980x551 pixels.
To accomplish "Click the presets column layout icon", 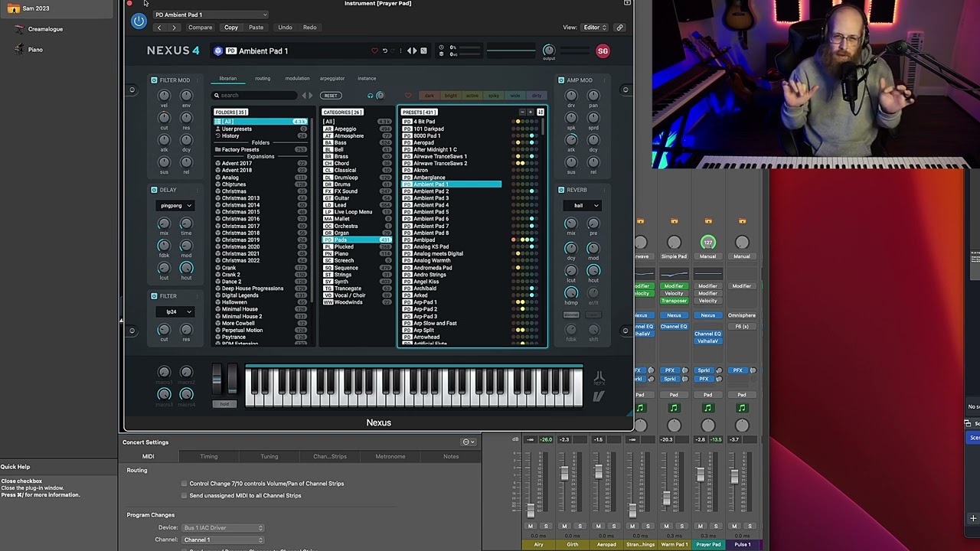I will tap(541, 112).
